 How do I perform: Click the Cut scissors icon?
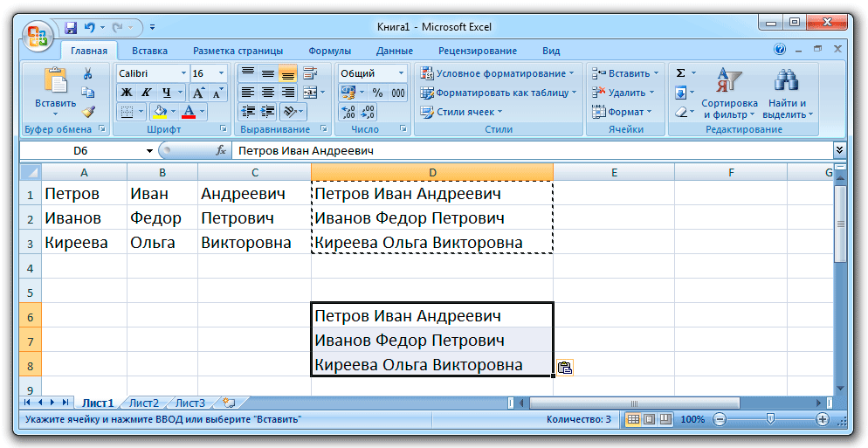pos(88,74)
